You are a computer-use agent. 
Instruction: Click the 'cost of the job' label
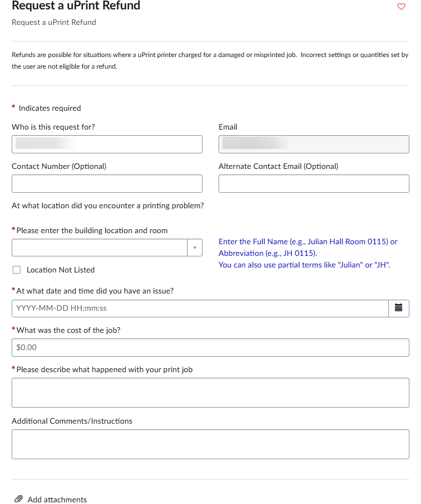click(69, 330)
